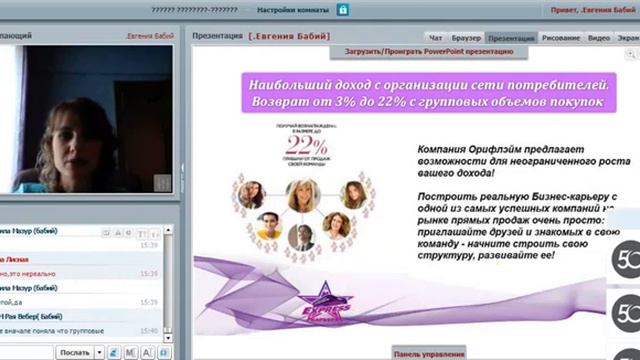Click the Послать send button
Image resolution: width=640 pixels, height=360 pixels.
(75, 352)
